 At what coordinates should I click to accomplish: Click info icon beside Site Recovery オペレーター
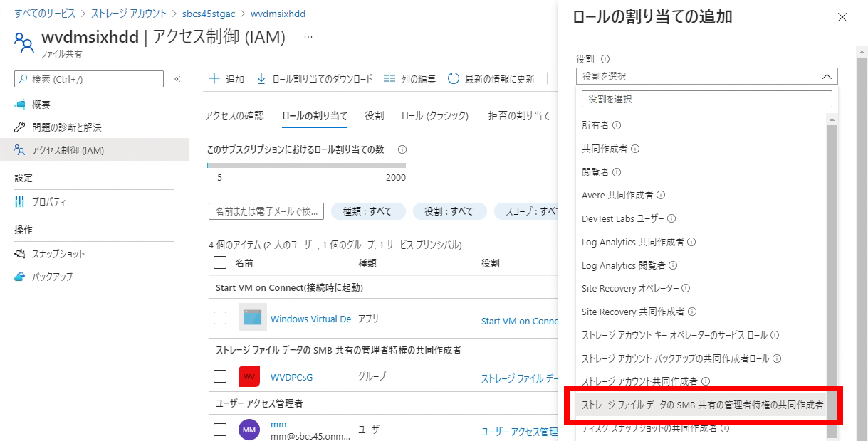pyautogui.click(x=686, y=288)
